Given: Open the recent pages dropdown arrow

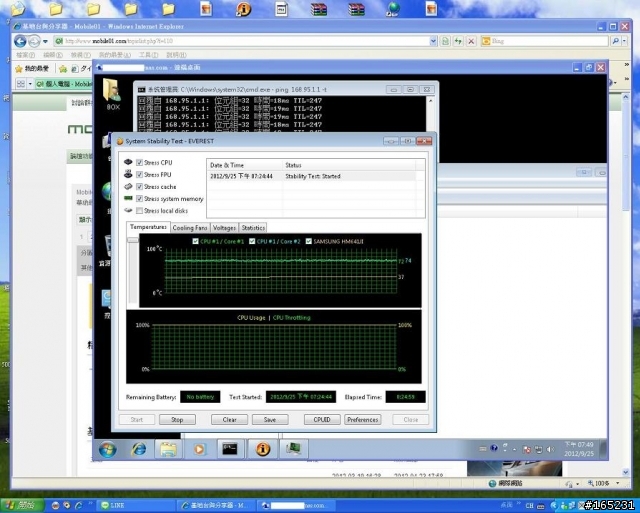Looking at the screenshot, I should point(45,42).
